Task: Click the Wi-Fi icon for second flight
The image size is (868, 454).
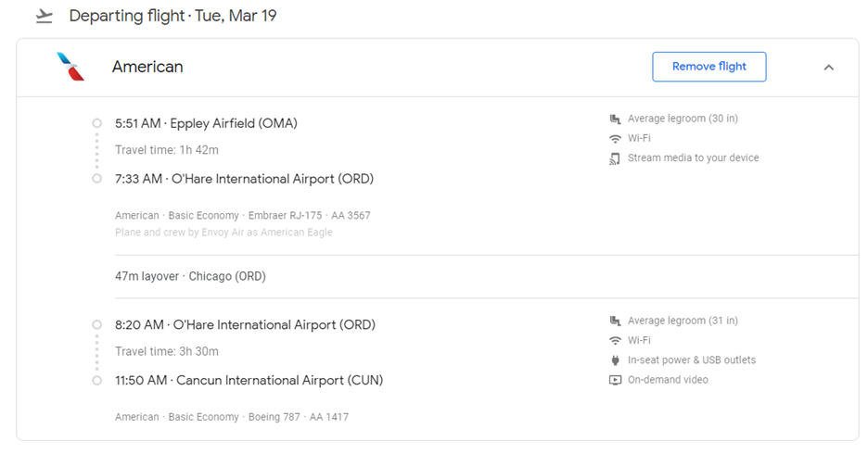Action: pos(614,340)
